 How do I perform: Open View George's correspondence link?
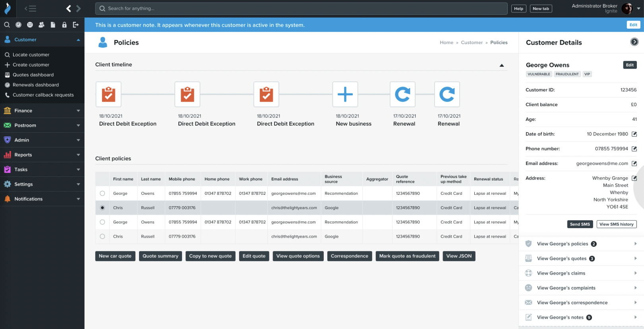point(581,303)
